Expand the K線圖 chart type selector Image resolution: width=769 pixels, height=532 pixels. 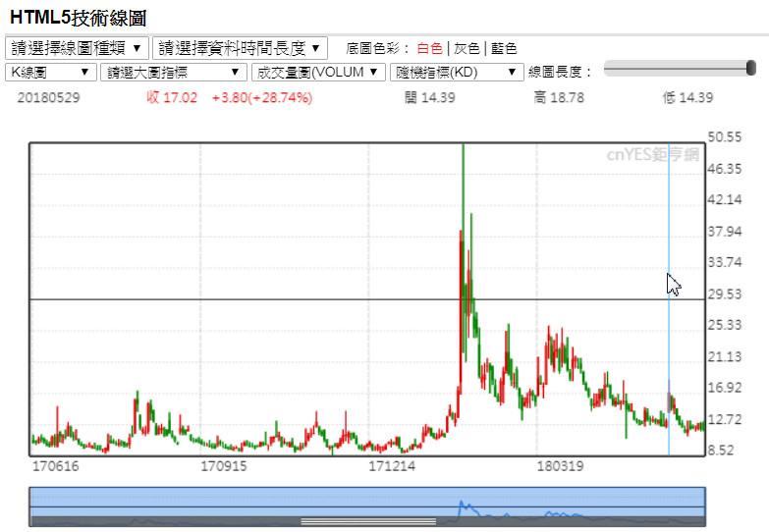(x=50, y=72)
